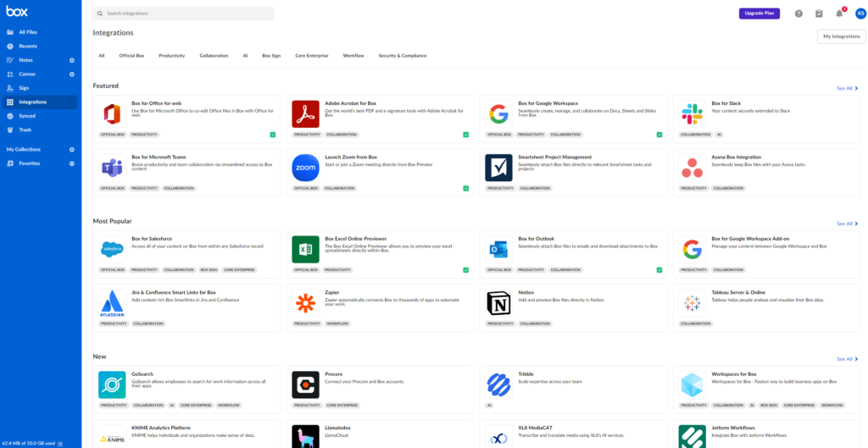Click the storage usage indicator at bottom

(31, 443)
